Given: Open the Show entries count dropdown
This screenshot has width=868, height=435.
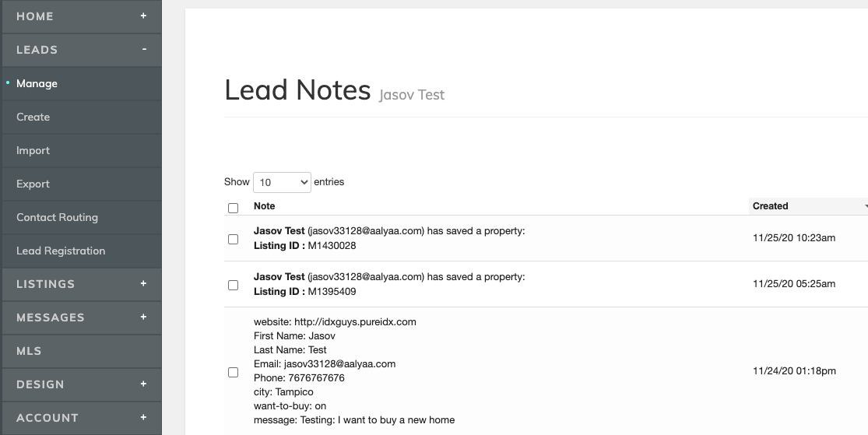Looking at the screenshot, I should coord(281,182).
